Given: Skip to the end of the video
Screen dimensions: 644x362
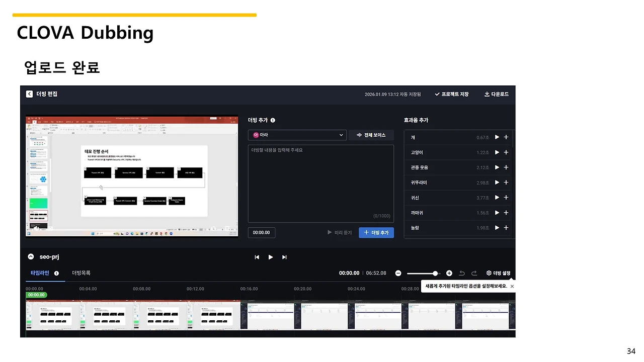Looking at the screenshot, I should coord(284,257).
